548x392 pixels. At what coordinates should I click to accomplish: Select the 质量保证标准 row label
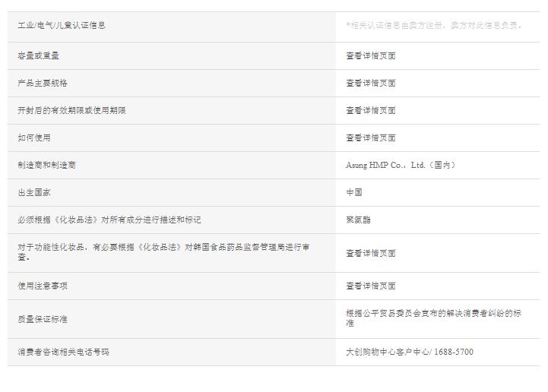pos(43,319)
